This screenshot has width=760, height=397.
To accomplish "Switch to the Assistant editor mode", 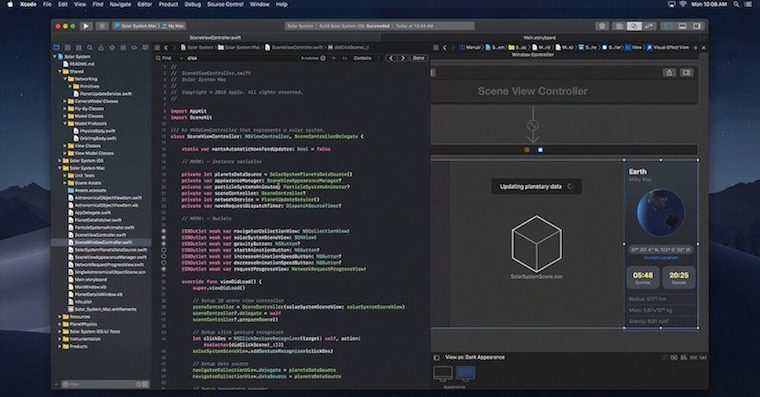I will 634,26.
